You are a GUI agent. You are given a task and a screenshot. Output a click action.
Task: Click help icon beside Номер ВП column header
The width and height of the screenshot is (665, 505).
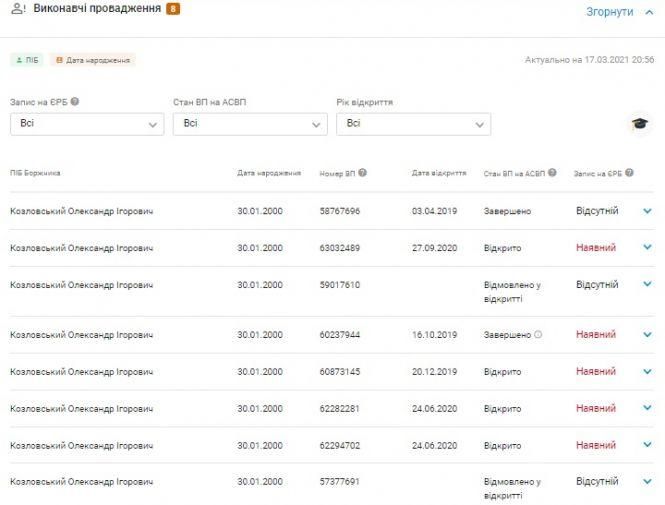(x=362, y=173)
